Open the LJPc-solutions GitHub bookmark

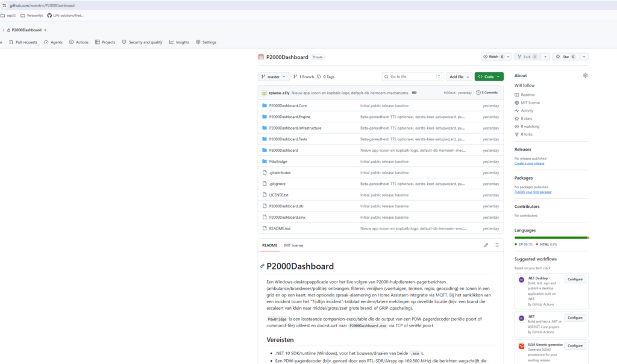65,15
